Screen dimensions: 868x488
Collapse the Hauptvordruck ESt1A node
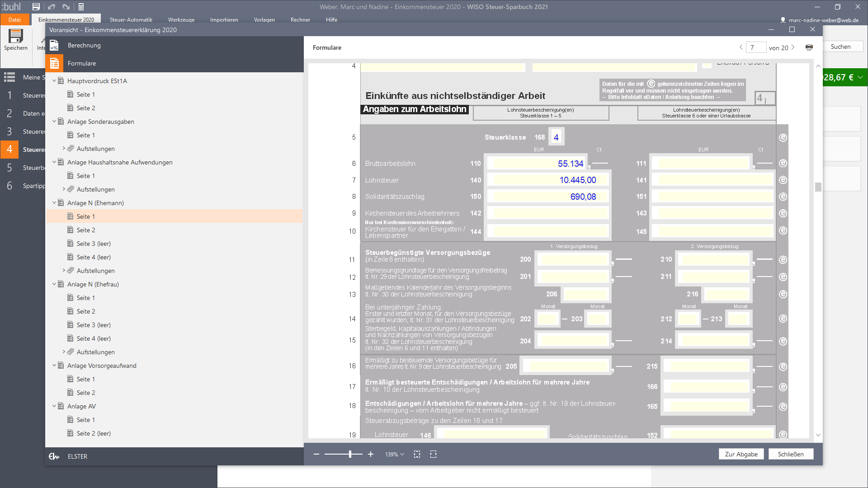click(54, 81)
